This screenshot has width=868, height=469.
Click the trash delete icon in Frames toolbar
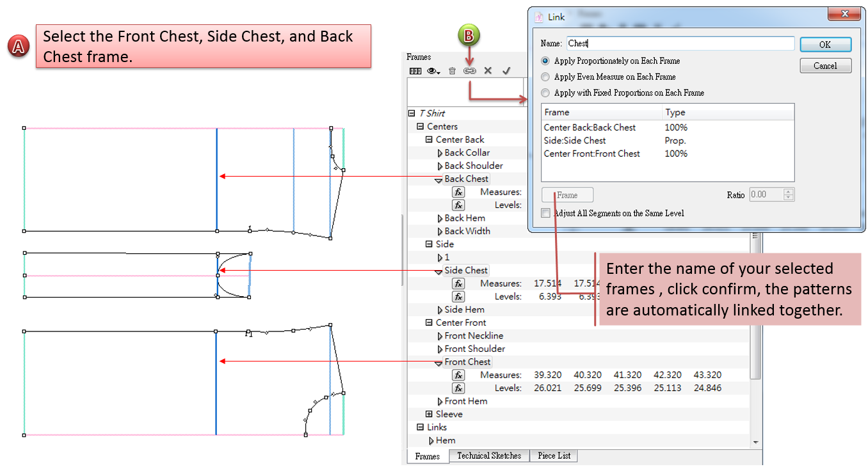[x=452, y=71]
